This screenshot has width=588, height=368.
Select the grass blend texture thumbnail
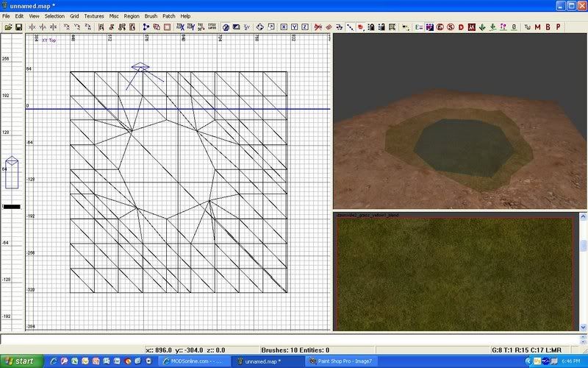point(453,273)
